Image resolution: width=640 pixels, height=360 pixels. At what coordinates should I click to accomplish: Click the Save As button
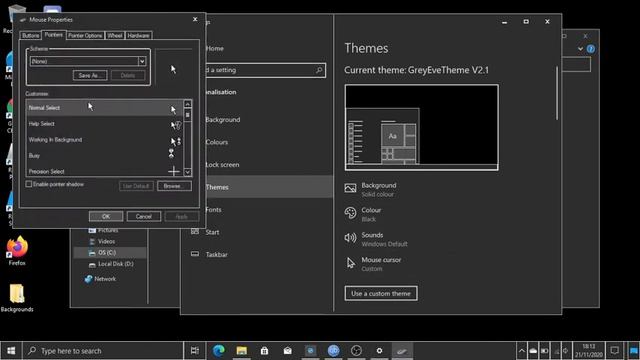tap(90, 76)
